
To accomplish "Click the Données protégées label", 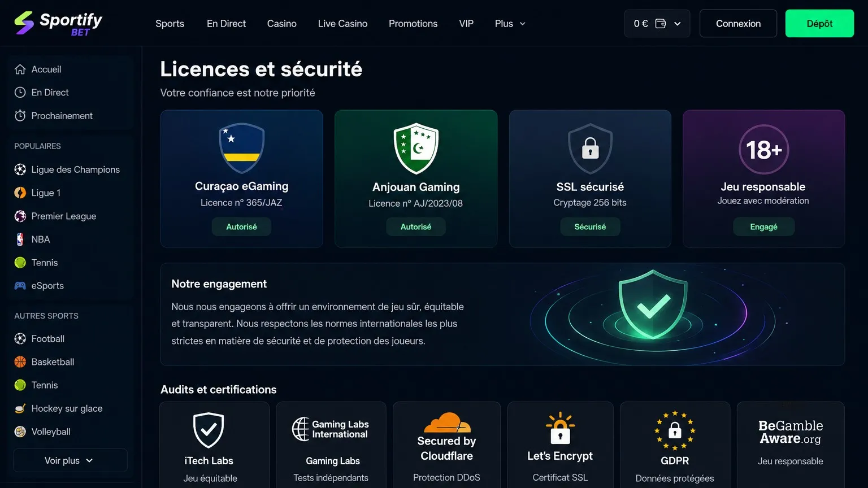I will pyautogui.click(x=675, y=478).
